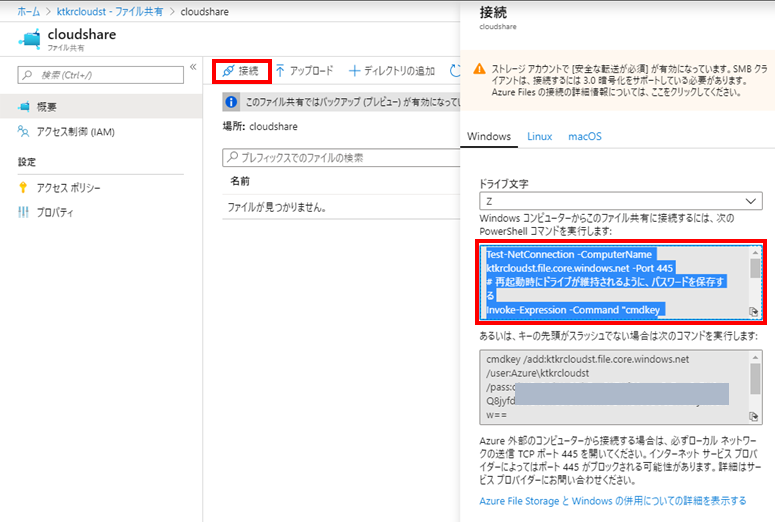Click the アップロード toolbar button
The image size is (775, 522).
(x=304, y=71)
